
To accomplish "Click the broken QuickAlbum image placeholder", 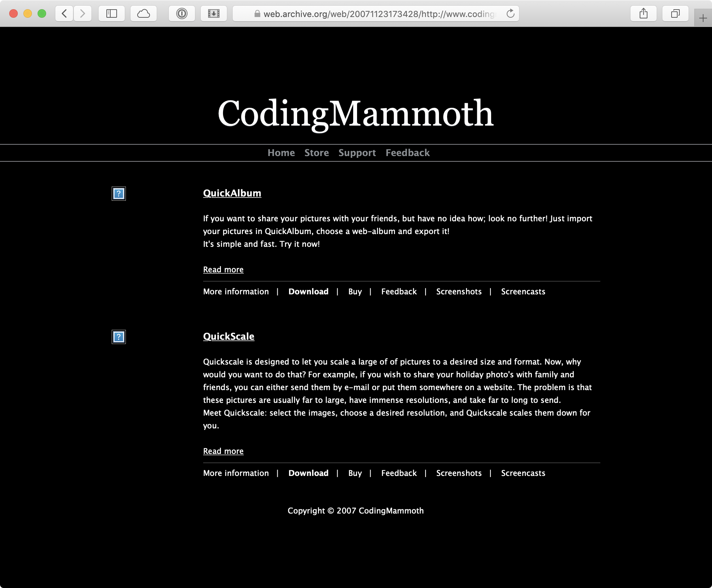I will [119, 194].
